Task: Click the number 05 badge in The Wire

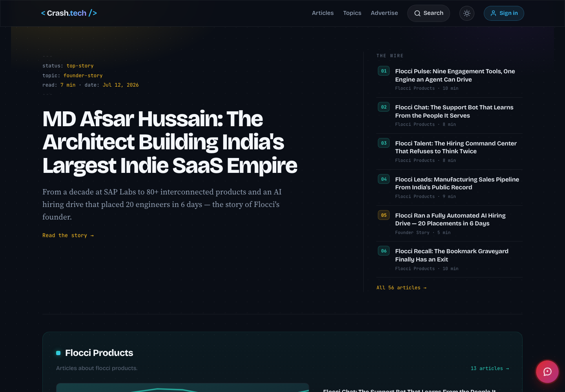Action: click(384, 215)
